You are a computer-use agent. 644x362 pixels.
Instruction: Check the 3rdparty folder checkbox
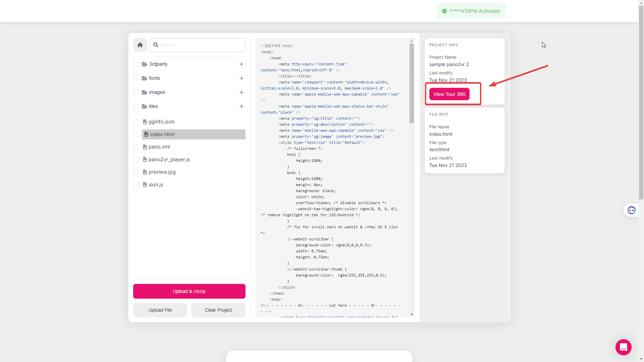click(x=136, y=64)
